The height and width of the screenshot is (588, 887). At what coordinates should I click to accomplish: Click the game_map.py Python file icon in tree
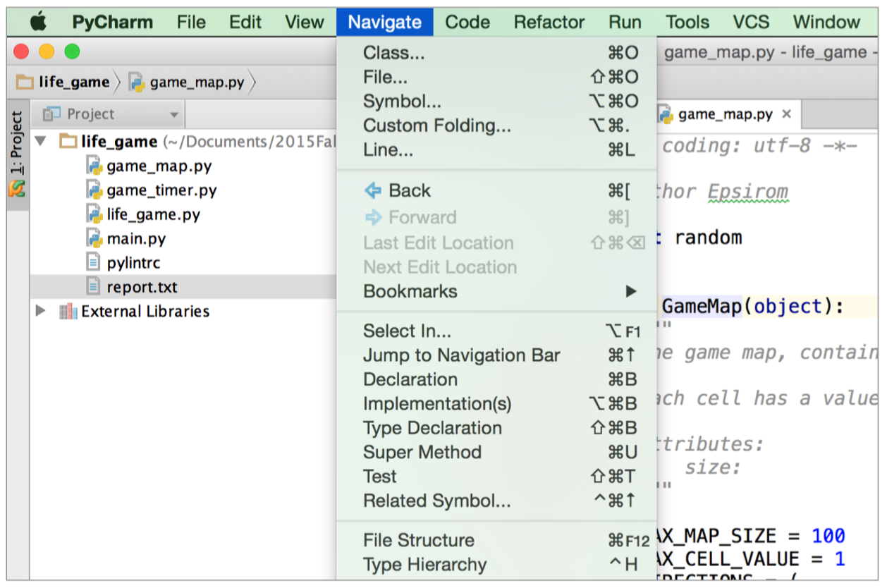(x=94, y=166)
